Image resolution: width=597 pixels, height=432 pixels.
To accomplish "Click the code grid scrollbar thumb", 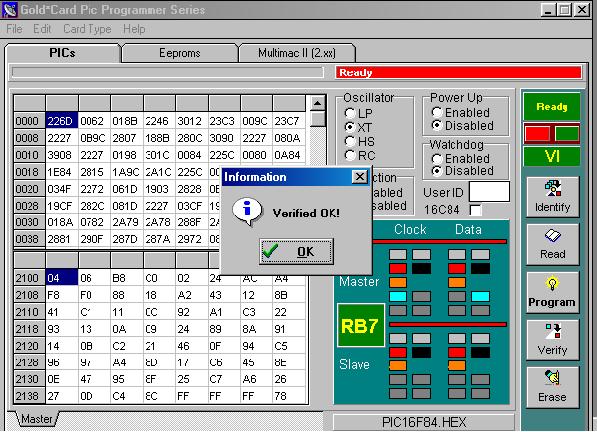I will click(317, 118).
